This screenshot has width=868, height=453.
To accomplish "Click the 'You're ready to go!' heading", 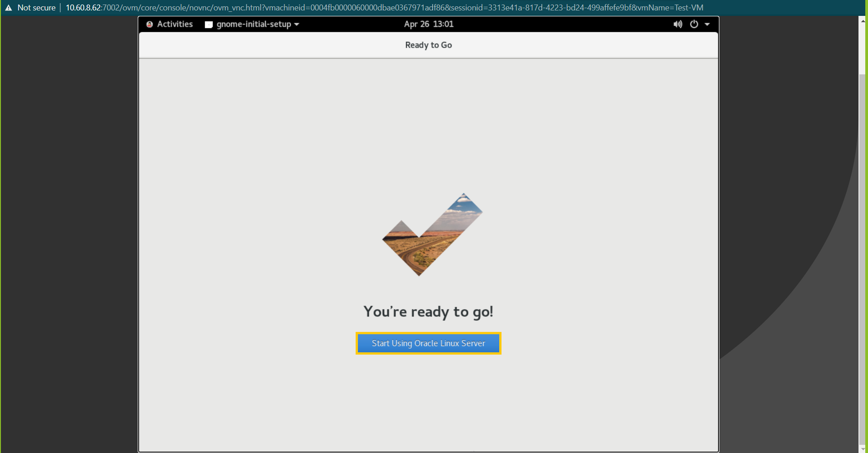I will (428, 312).
